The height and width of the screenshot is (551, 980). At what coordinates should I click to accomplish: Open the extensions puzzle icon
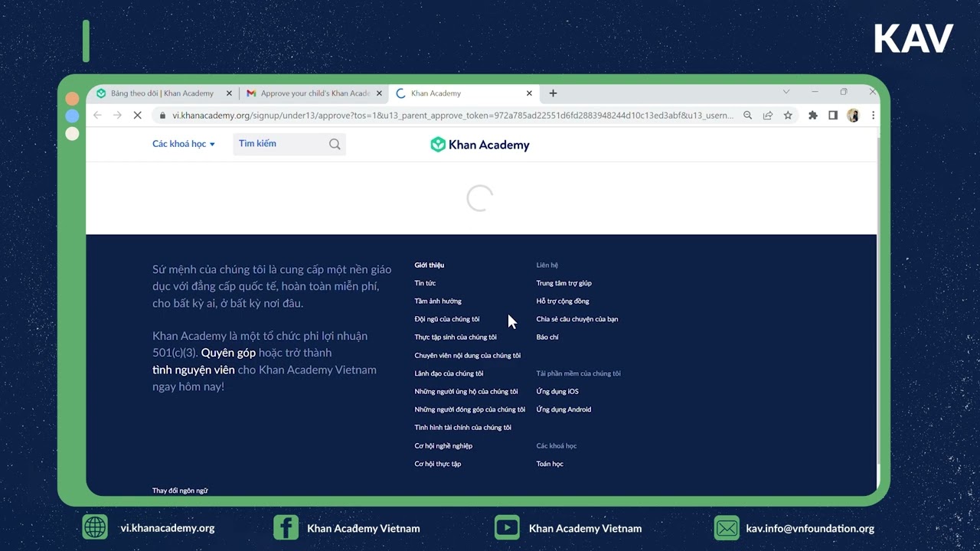pos(813,116)
